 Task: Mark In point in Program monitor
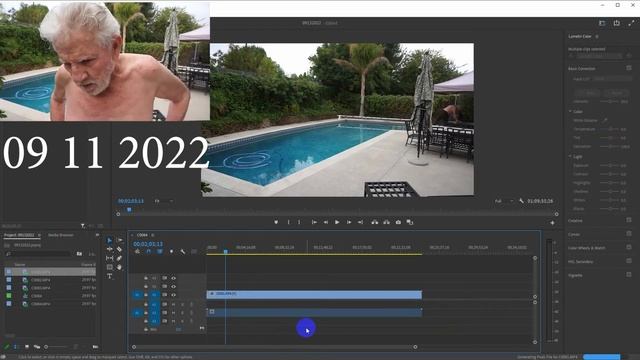(288, 222)
